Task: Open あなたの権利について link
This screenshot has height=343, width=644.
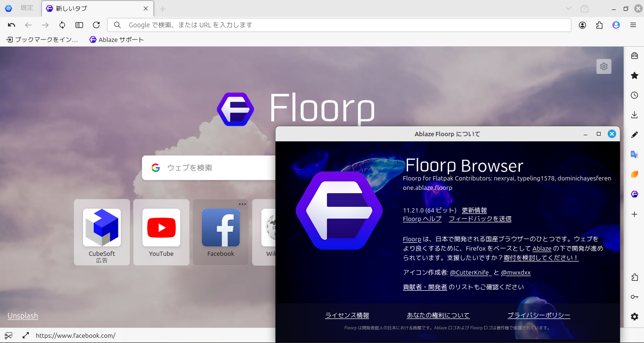Action: (438, 316)
